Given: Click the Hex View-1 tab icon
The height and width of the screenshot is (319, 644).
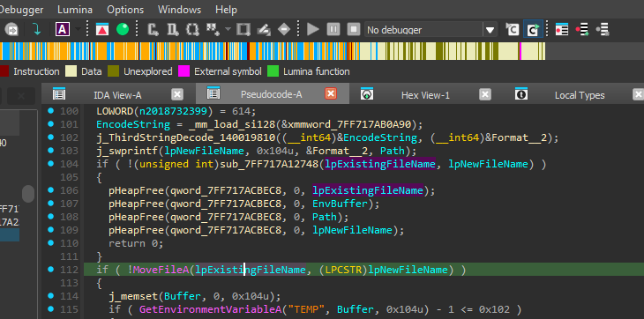Looking at the screenshot, I should tap(367, 94).
